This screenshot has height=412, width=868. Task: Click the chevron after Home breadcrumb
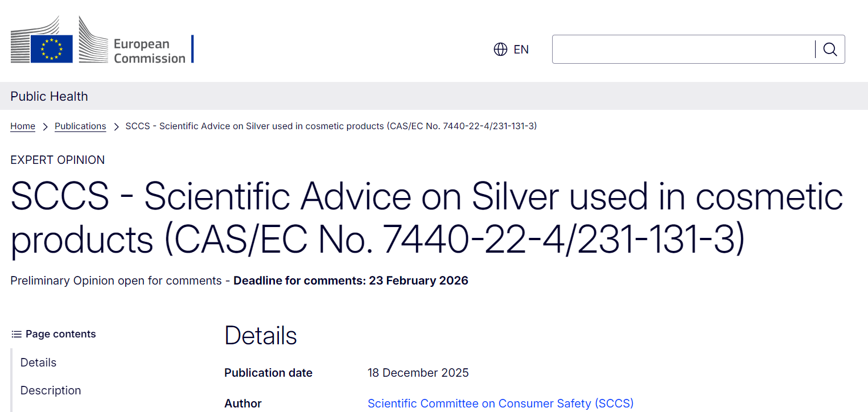[45, 126]
